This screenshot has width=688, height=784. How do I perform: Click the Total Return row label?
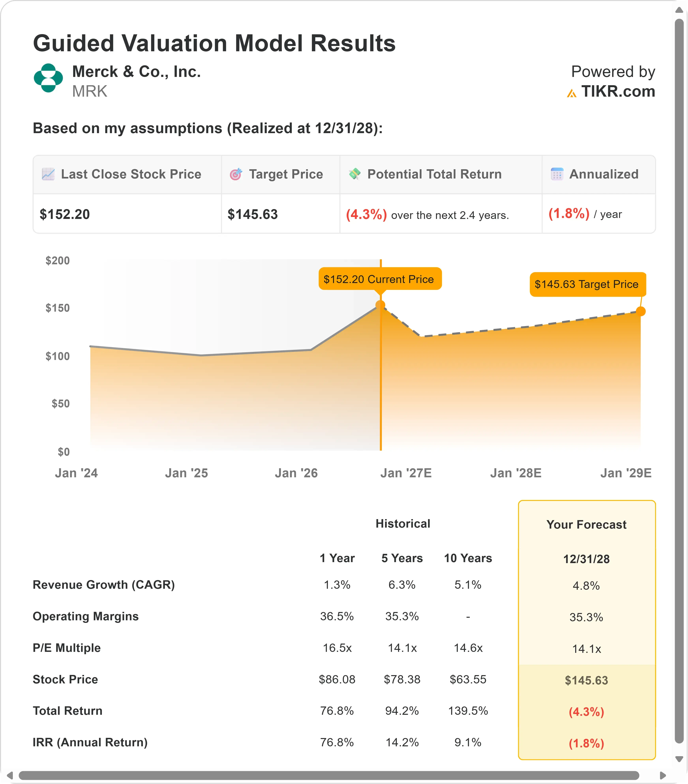(67, 711)
